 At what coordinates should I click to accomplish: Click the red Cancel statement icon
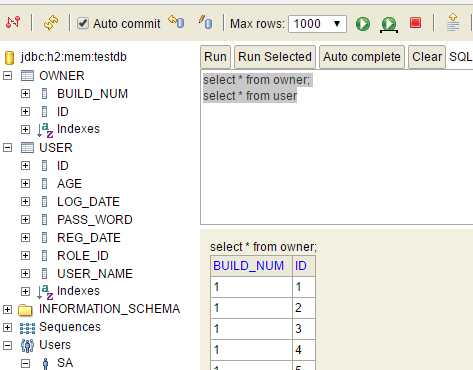click(415, 23)
